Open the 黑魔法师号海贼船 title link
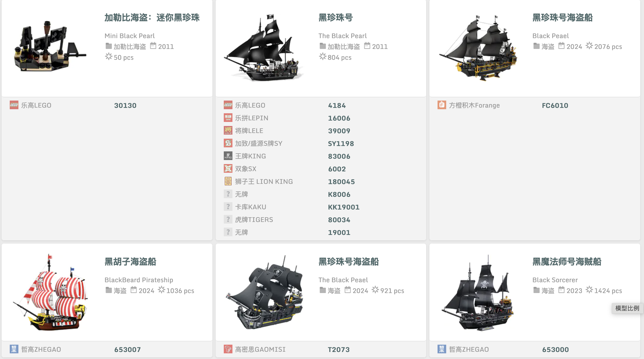 (567, 262)
